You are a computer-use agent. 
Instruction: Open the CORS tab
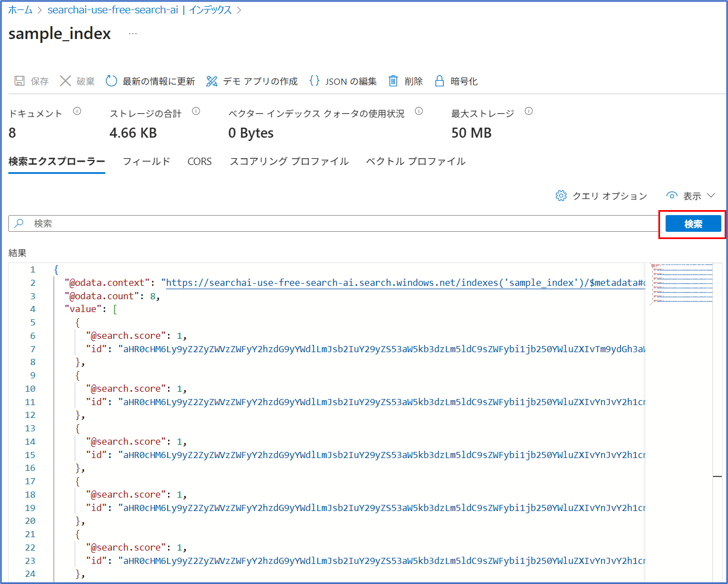(x=199, y=162)
